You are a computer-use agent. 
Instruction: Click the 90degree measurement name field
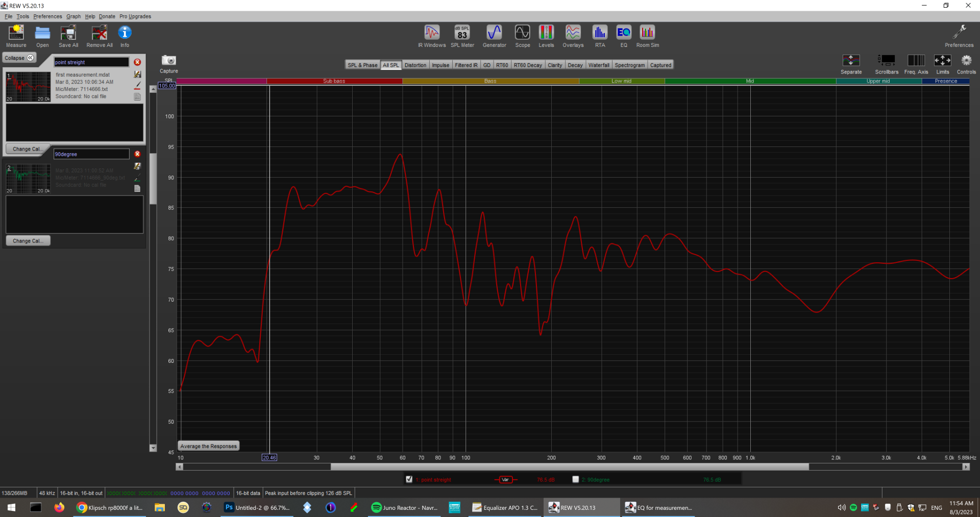pos(91,154)
